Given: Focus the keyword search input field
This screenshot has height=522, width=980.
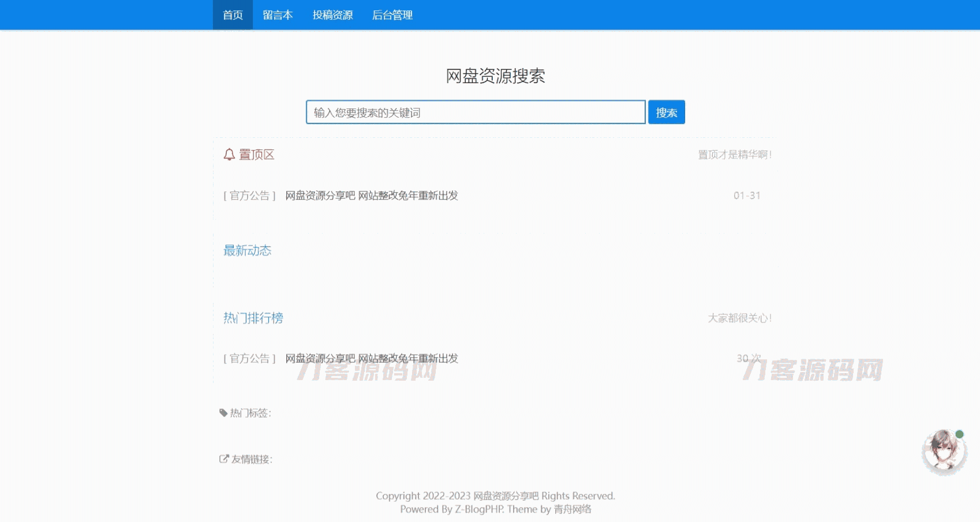Looking at the screenshot, I should pos(475,112).
